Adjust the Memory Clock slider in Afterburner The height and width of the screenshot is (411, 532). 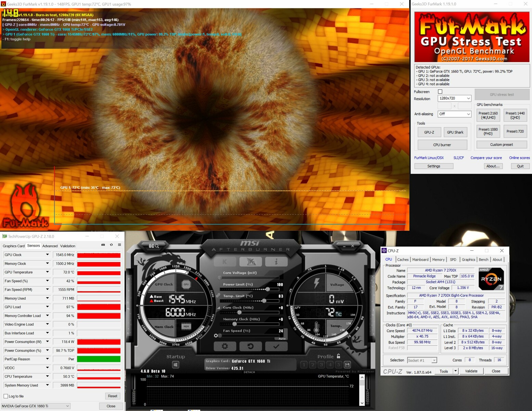(x=234, y=324)
